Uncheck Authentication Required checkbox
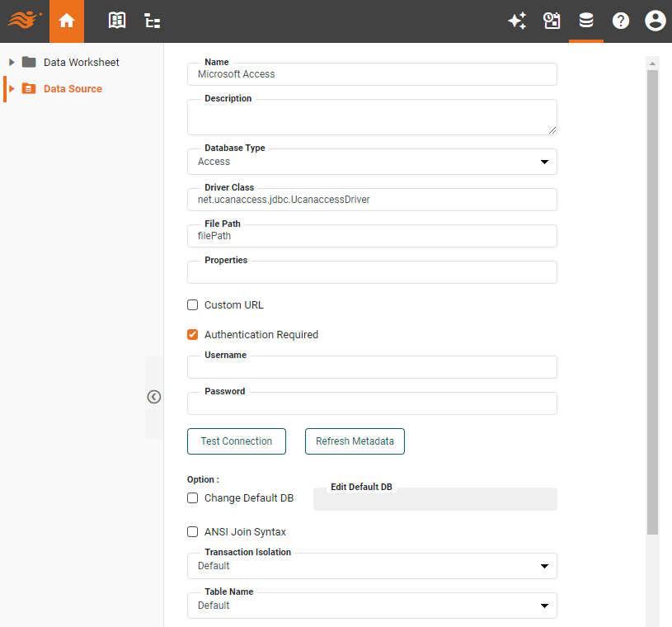The width and height of the screenshot is (672, 627). tap(193, 335)
